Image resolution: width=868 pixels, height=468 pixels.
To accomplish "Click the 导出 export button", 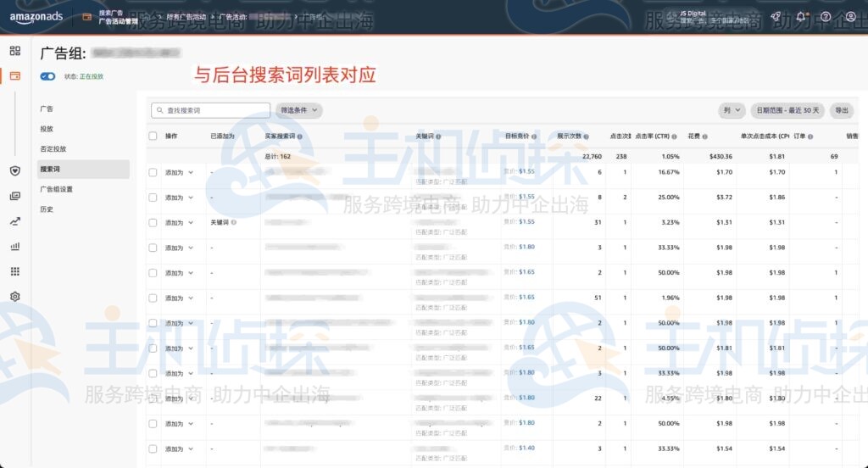I will point(842,110).
